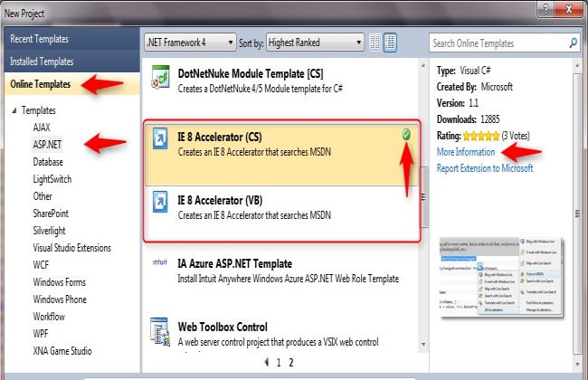The height and width of the screenshot is (380, 588).
Task: Click the '(3 Votes)' text
Action: tap(516, 136)
